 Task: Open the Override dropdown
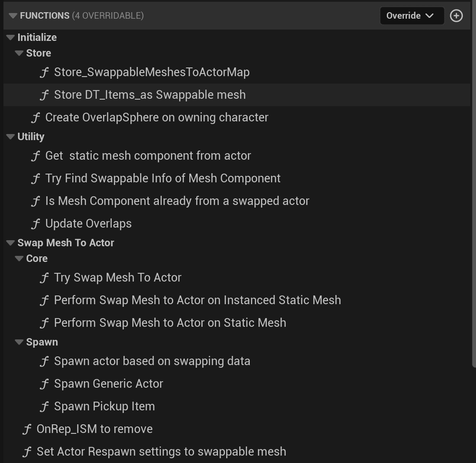pos(412,16)
